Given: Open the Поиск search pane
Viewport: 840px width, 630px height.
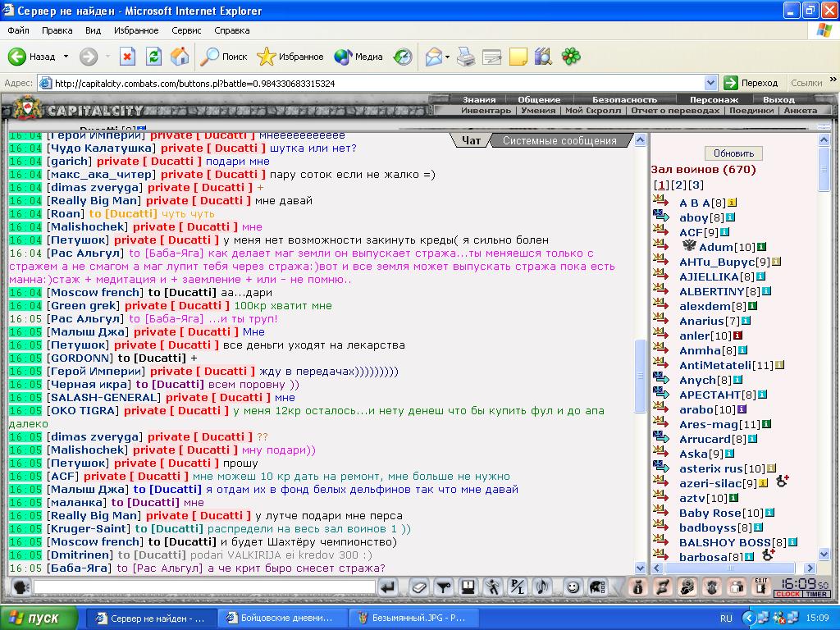Looking at the screenshot, I should [x=224, y=57].
